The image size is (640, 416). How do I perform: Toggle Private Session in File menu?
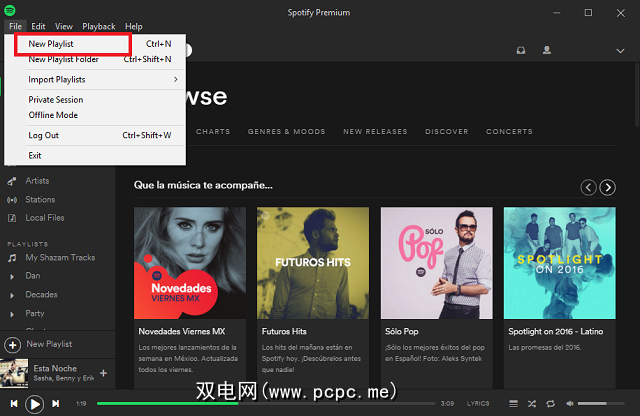click(95, 100)
